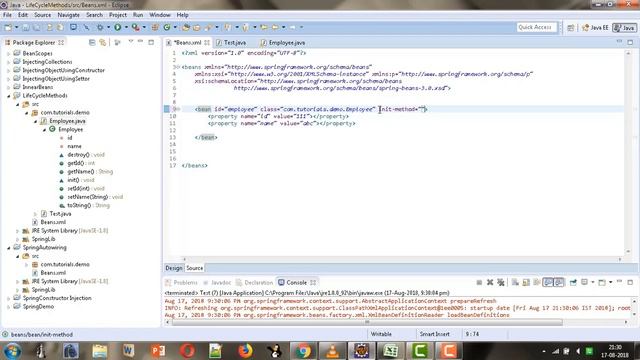Open Package Explorer View Menu triangle
The image size is (640, 360).
131,42
